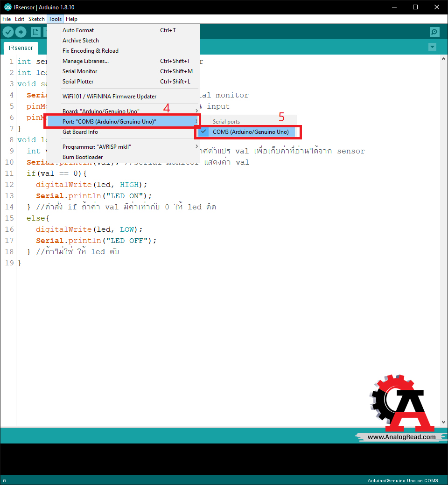This screenshot has width=448, height=485.
Task: Expand the Board submenu arrow
Action: 196,111
